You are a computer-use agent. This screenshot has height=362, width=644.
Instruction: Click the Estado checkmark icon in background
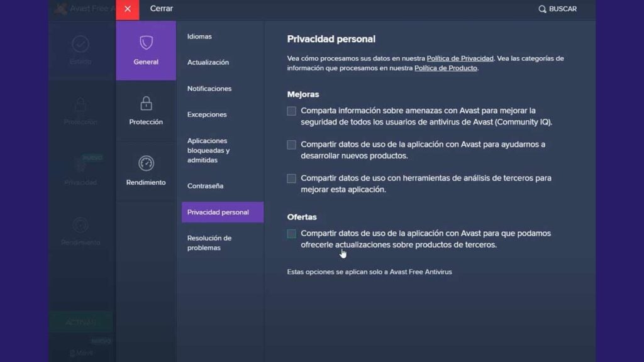coord(80,44)
